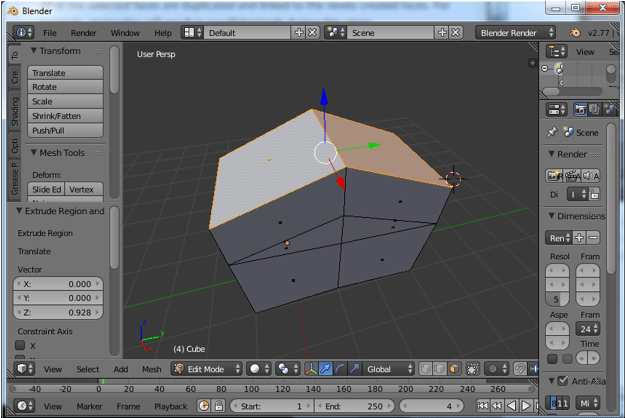625x418 pixels.
Task: Open the Render menu in the top bar
Action: click(84, 33)
